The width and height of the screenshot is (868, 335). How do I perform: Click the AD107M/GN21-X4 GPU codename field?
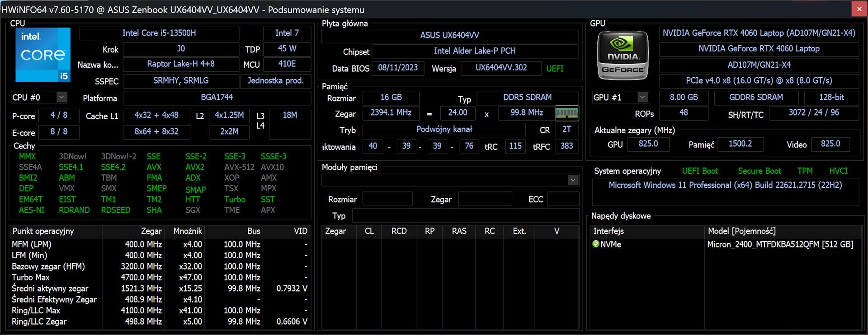(759, 65)
